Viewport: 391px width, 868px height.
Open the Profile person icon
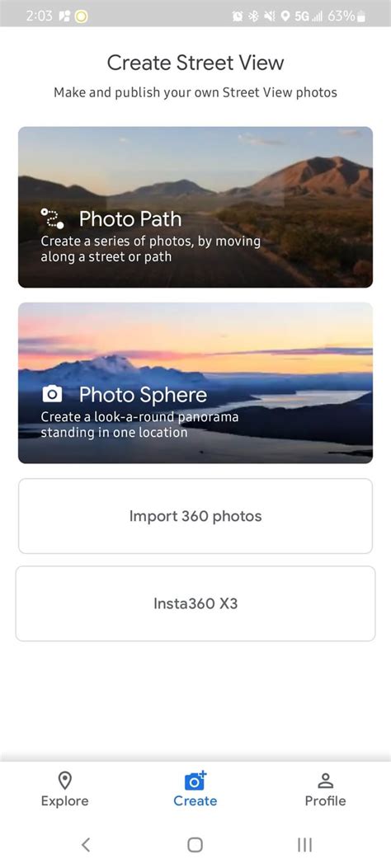point(325,781)
